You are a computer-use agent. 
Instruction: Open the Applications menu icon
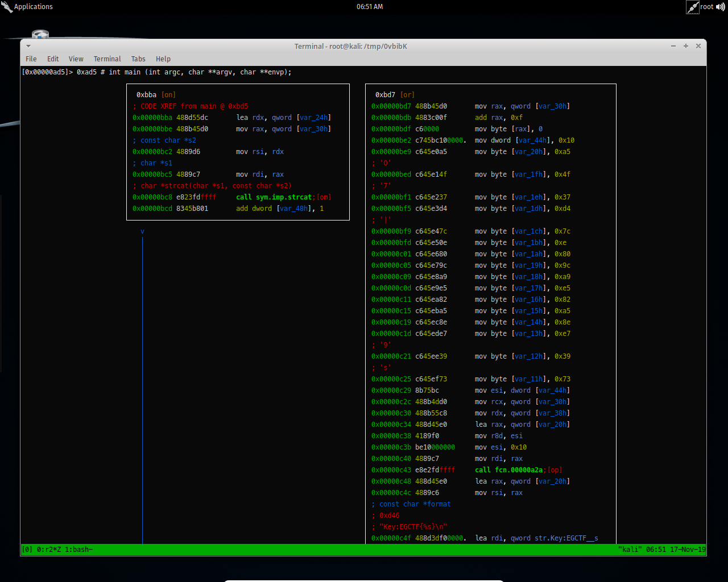[7, 7]
